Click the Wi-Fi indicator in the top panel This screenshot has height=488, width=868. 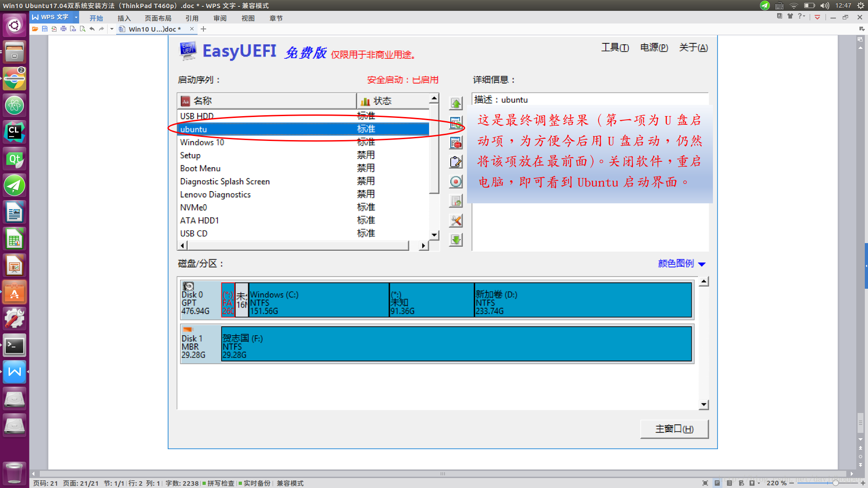(794, 5)
